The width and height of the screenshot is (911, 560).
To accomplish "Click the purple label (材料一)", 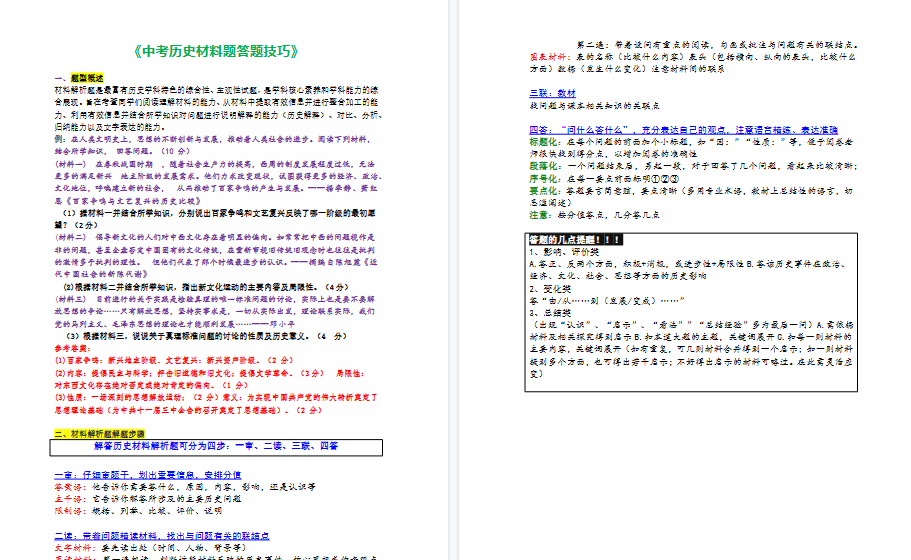I will click(x=71, y=164).
